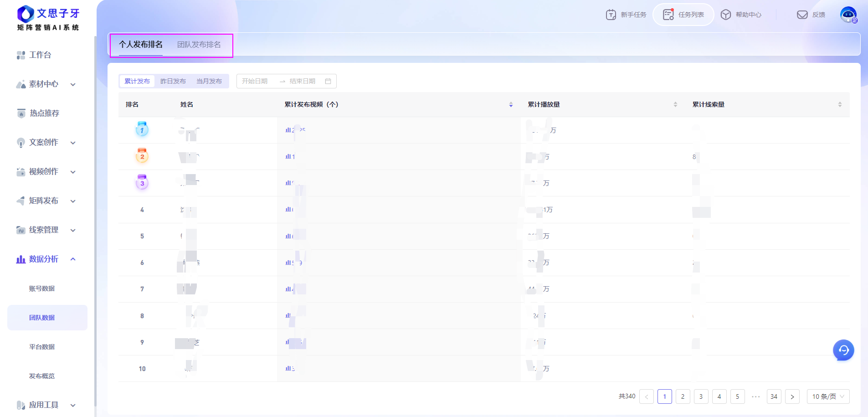Click the next page arrow
The width and height of the screenshot is (868, 417).
click(x=792, y=396)
